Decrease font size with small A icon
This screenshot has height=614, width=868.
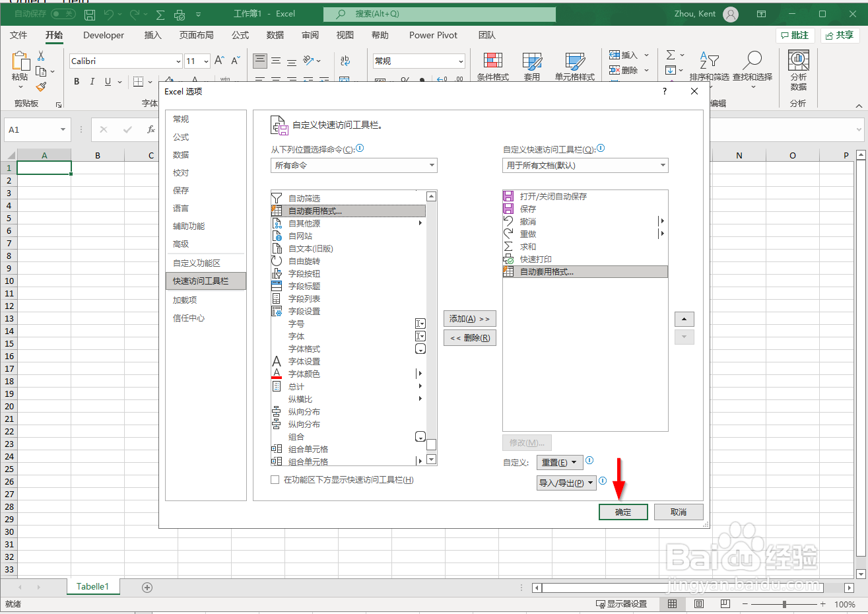coord(235,61)
